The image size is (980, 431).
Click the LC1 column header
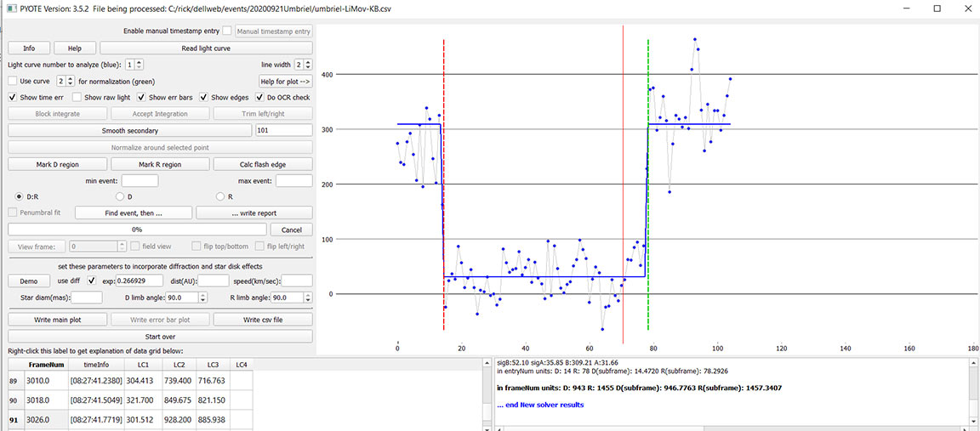144,364
